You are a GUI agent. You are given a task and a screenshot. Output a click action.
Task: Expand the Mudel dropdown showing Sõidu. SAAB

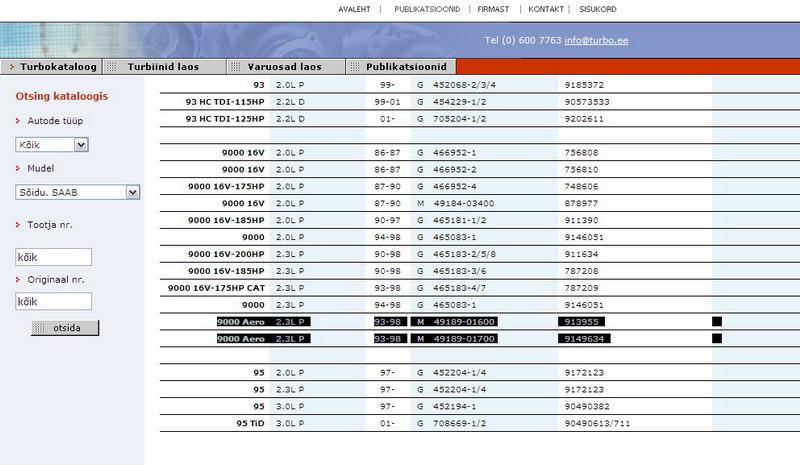tap(131, 192)
